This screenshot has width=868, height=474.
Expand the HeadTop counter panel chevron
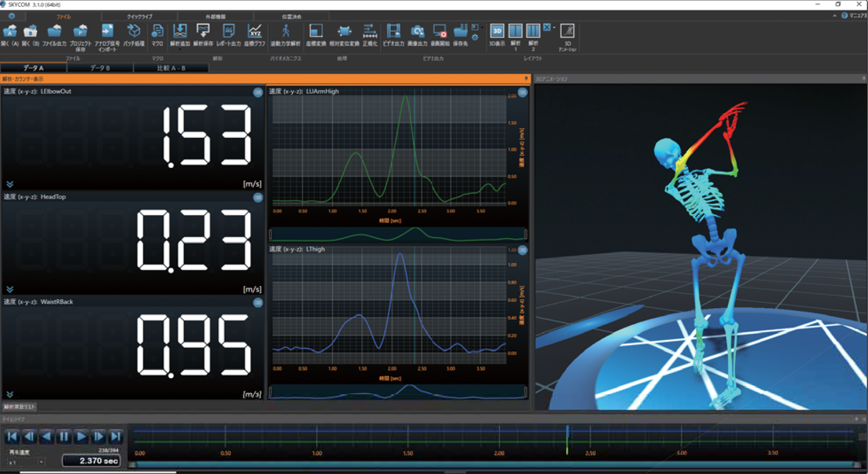10,289
